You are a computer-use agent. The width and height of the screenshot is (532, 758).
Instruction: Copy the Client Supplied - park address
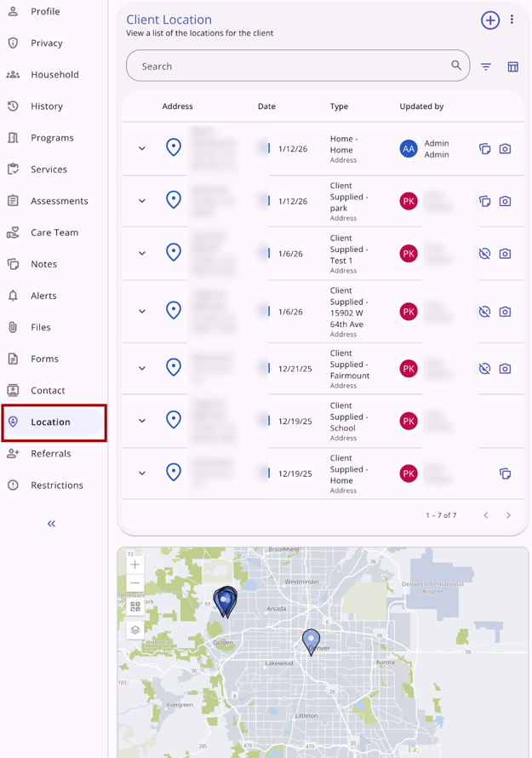point(484,202)
